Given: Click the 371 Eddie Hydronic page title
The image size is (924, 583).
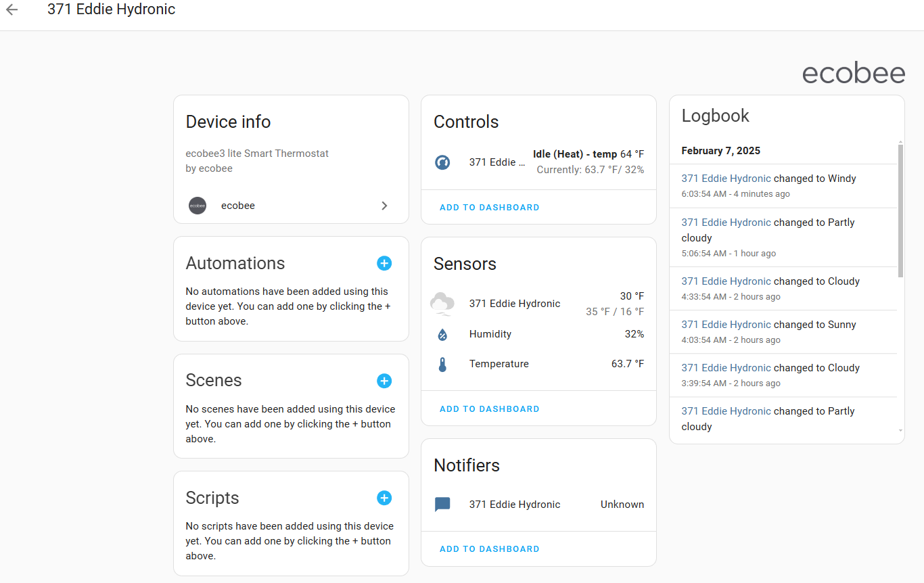Looking at the screenshot, I should click(112, 9).
